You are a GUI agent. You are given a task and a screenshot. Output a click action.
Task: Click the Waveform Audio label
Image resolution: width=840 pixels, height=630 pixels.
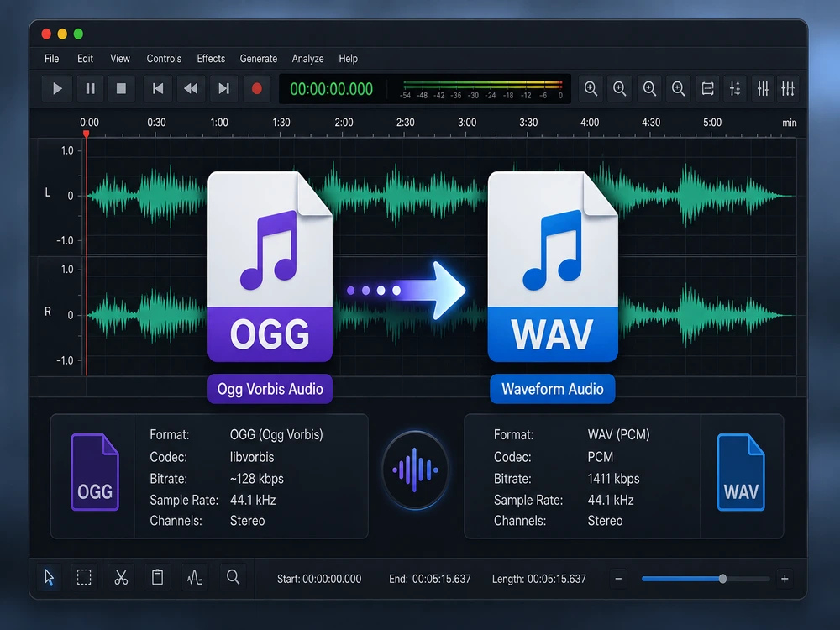[x=553, y=388]
